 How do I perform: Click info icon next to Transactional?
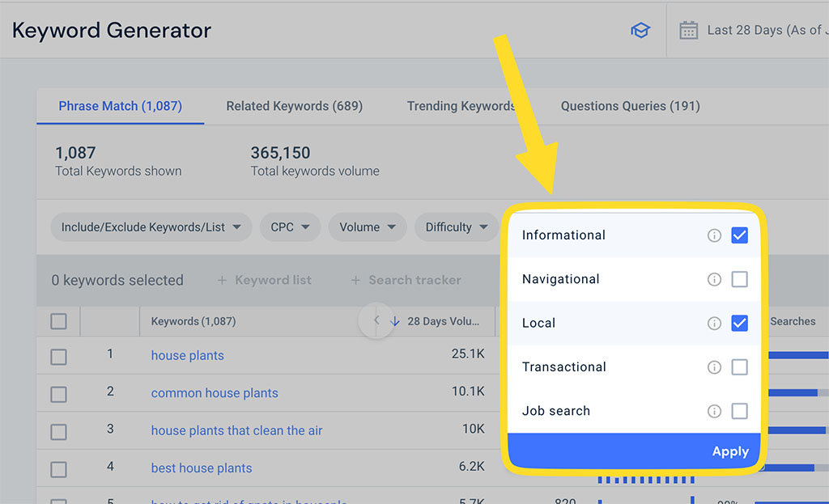[714, 366]
